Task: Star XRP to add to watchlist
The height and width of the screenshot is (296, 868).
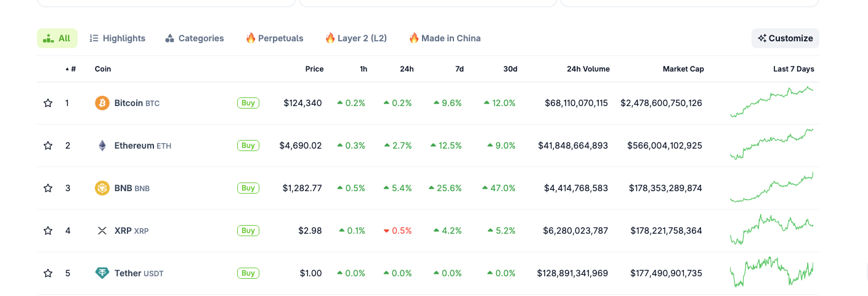Action: tap(48, 231)
